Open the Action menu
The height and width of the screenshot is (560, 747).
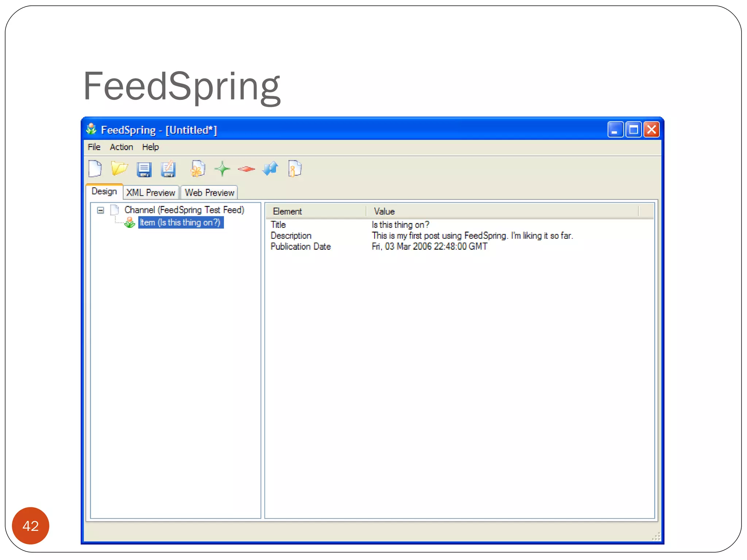[121, 147]
